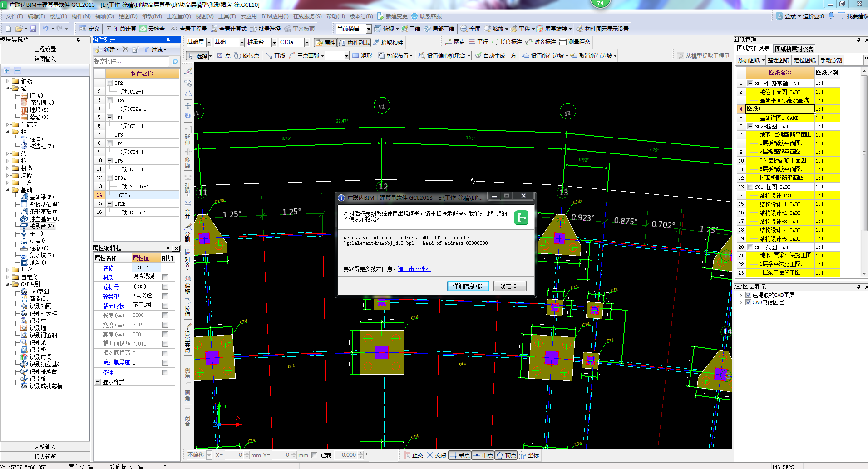Click delete X icon in component list toolbar
The image size is (868, 469).
125,49
